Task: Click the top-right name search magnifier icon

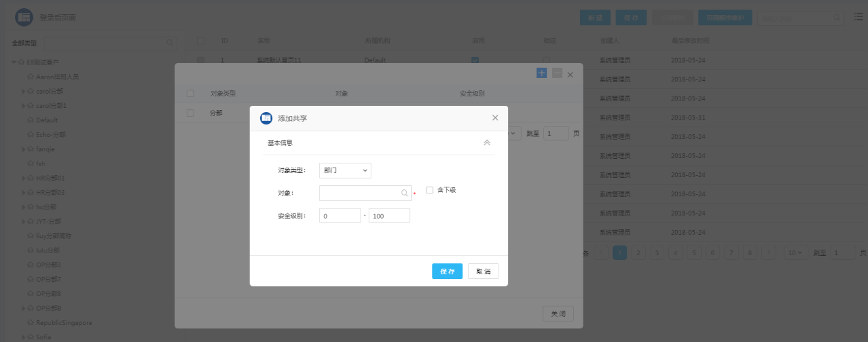Action: coord(837,17)
